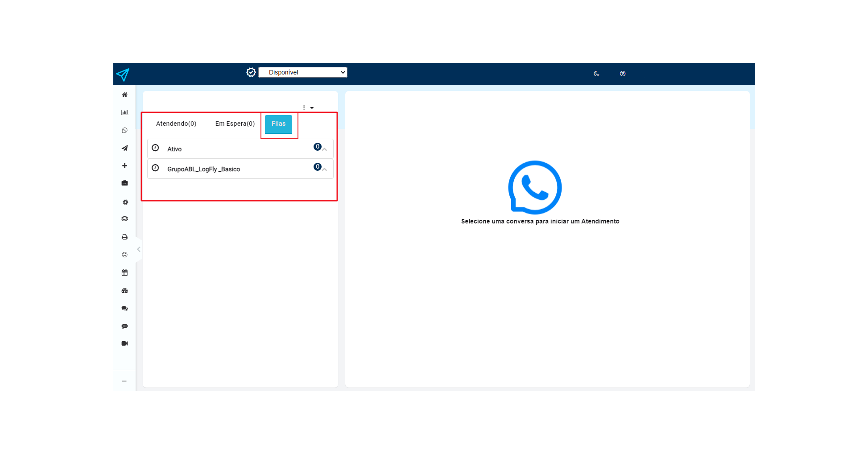The image size is (868, 454).
Task: Select the Filas tab
Action: pyautogui.click(x=279, y=124)
